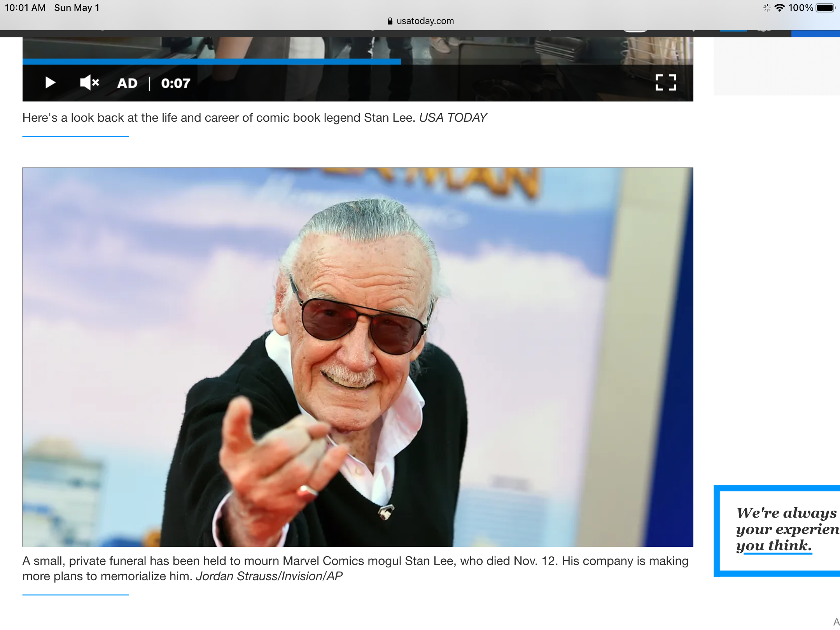840x630 pixels.
Task: Enter fullscreen mode for the video
Action: [666, 82]
